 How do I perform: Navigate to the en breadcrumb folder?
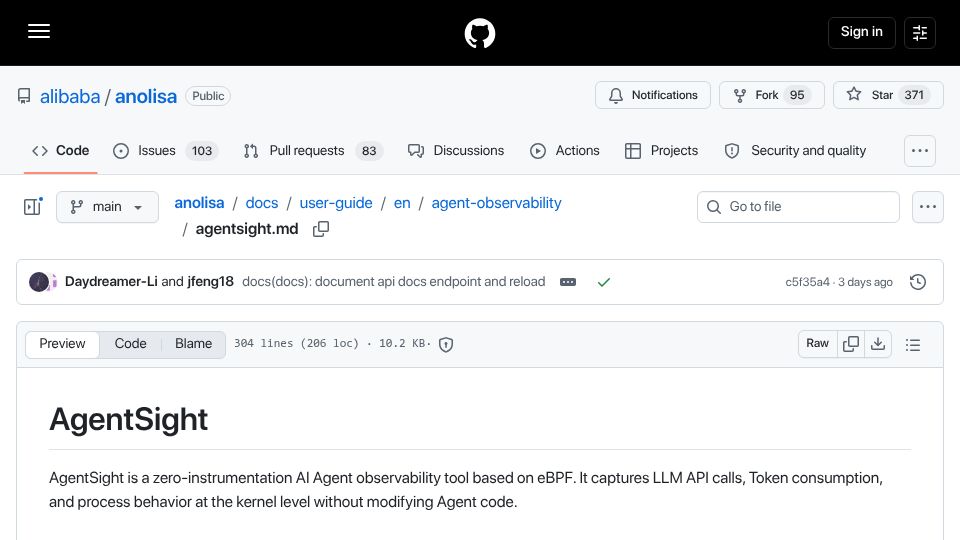[x=402, y=203]
